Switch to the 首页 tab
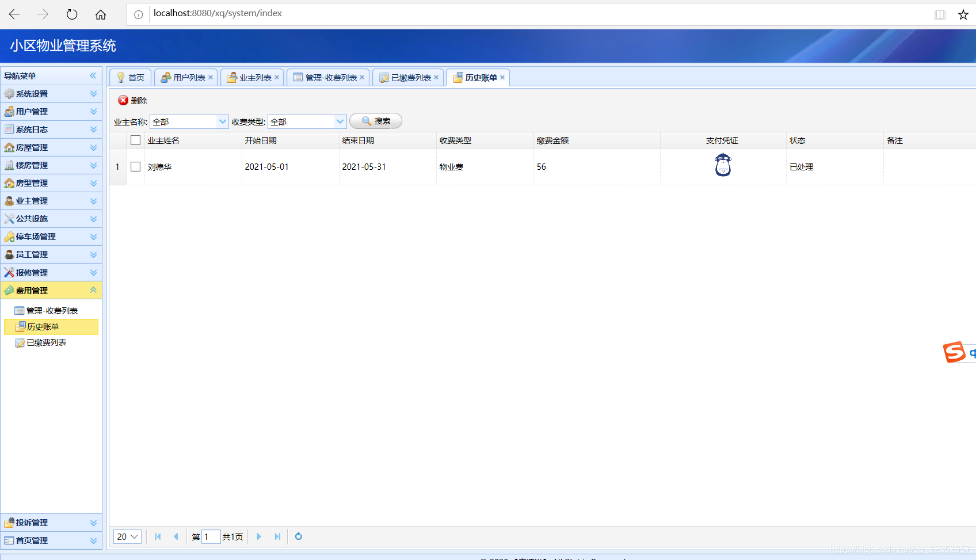The width and height of the screenshot is (976, 560). 131,78
